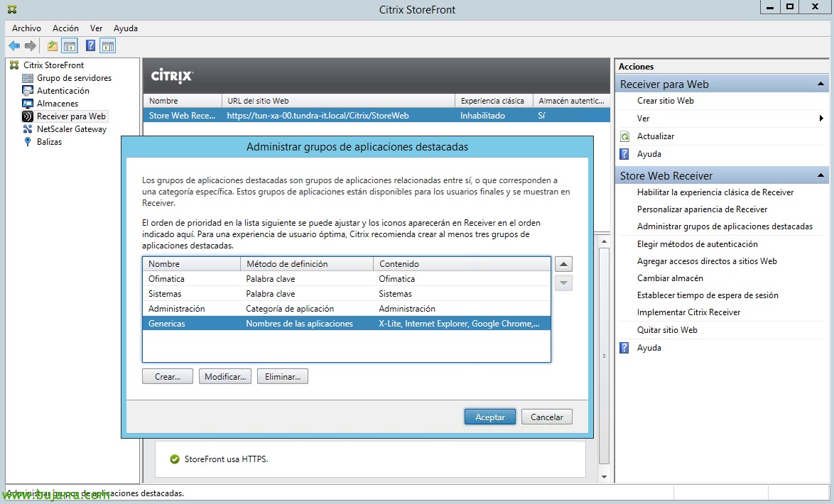The height and width of the screenshot is (504, 834).
Task: Collapse the Receiver para Web actions section
Action: tap(821, 84)
